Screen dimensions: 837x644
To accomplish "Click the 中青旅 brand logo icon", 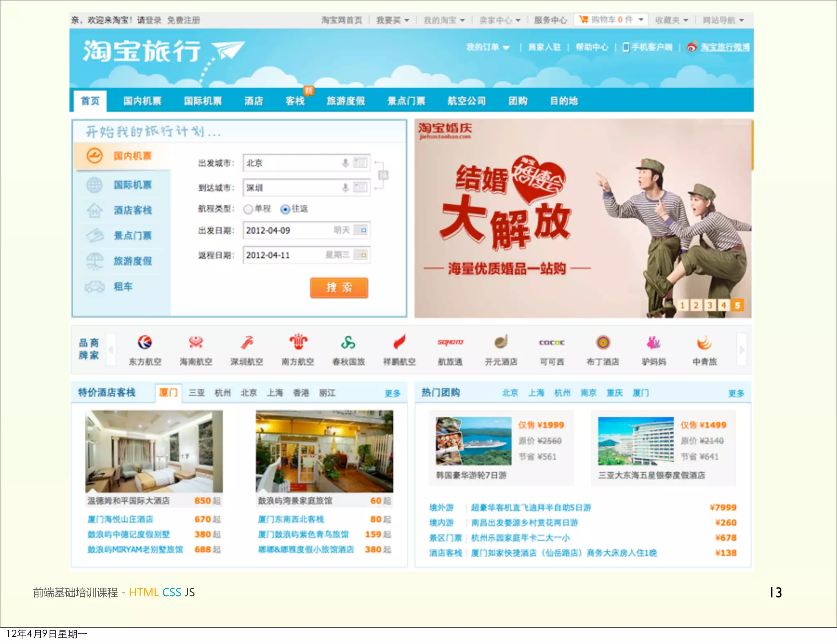I will (704, 342).
